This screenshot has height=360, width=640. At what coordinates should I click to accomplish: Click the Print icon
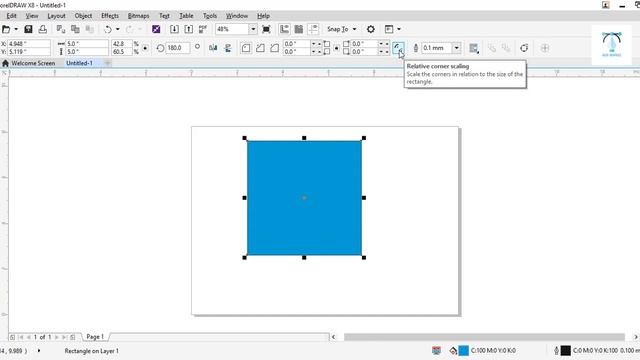(x=42, y=29)
